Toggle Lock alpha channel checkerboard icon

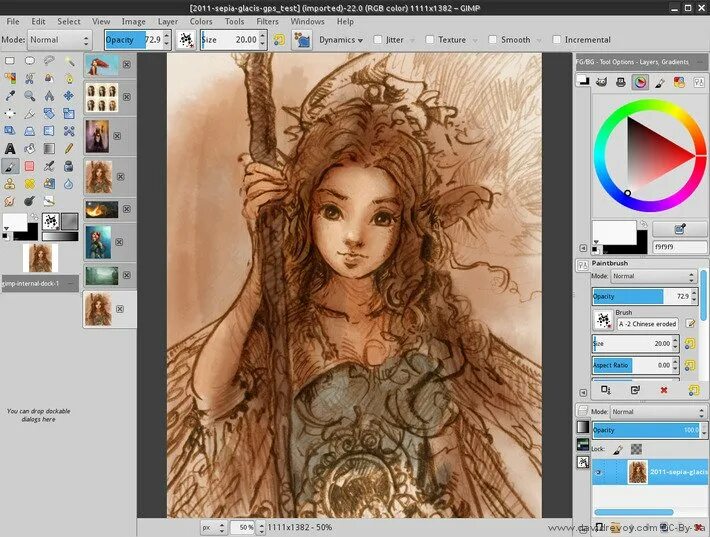pos(636,449)
